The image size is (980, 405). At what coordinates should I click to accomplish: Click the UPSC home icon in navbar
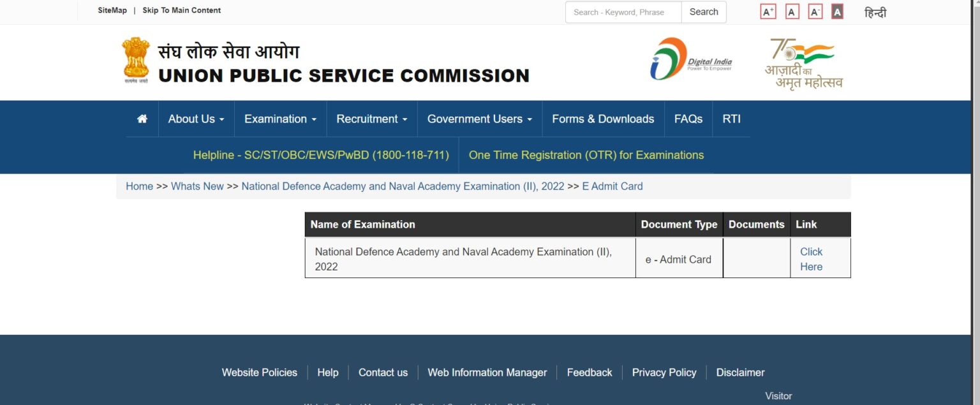pyautogui.click(x=141, y=119)
